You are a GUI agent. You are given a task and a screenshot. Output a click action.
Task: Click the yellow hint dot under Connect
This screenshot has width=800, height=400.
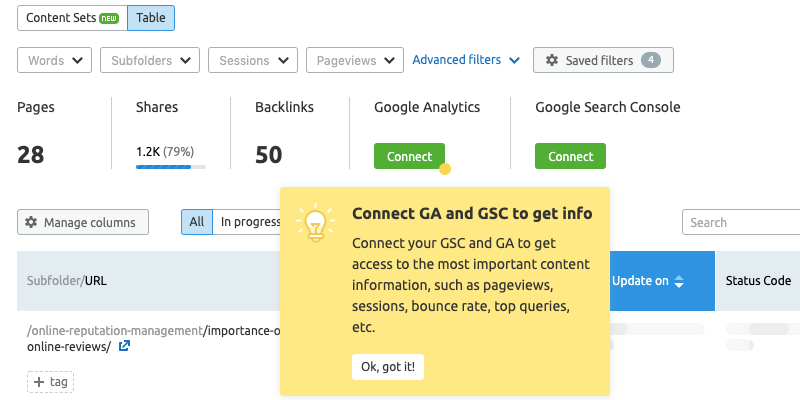click(x=445, y=169)
